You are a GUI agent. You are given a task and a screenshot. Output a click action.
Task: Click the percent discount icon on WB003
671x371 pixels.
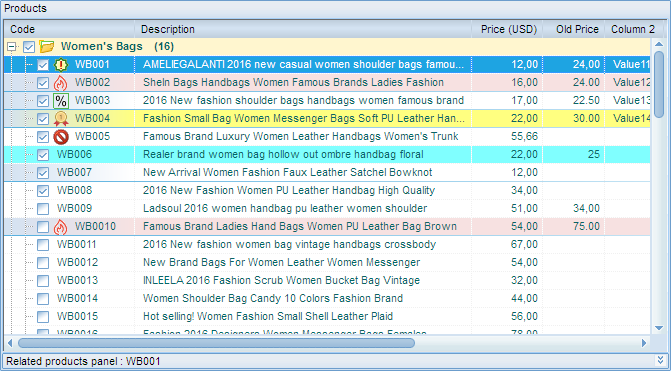click(61, 101)
